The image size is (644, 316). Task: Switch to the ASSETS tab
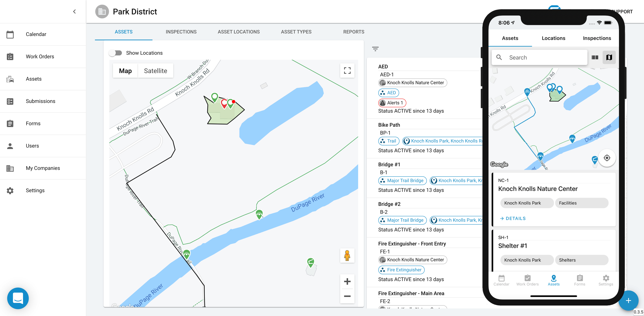[x=124, y=32]
